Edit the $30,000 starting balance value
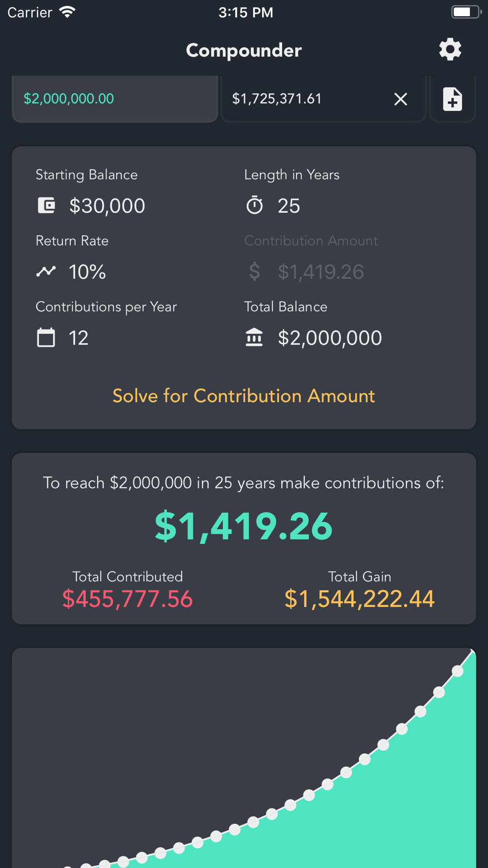Image resolution: width=488 pixels, height=868 pixels. click(107, 206)
